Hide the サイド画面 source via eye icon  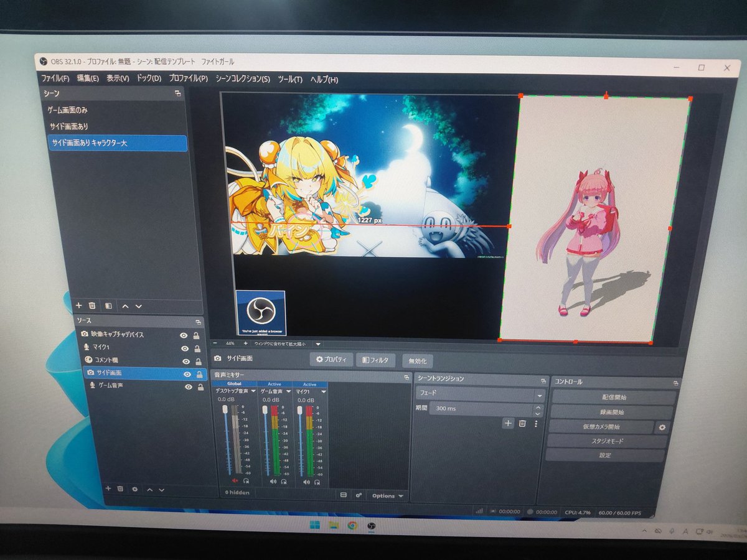point(187,374)
